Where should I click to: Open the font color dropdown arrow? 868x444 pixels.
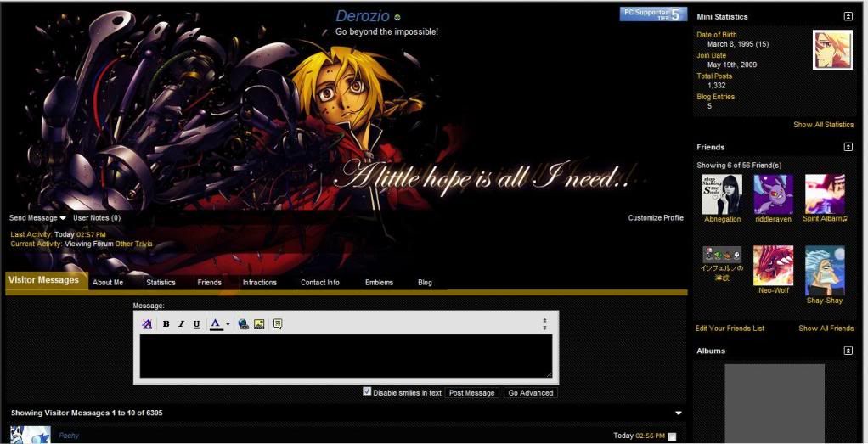click(228, 324)
